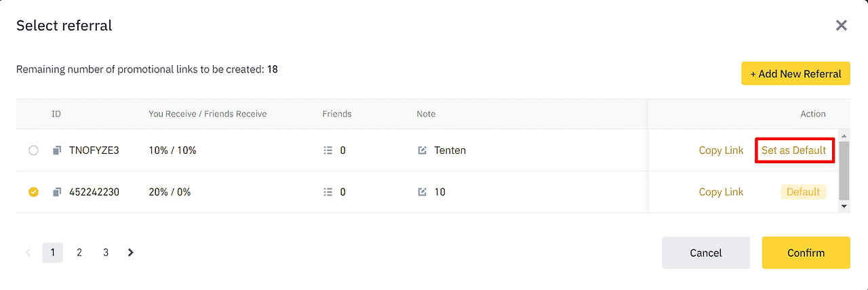Copy Link for 452242230 referral
The height and width of the screenshot is (290, 868).
click(x=721, y=192)
